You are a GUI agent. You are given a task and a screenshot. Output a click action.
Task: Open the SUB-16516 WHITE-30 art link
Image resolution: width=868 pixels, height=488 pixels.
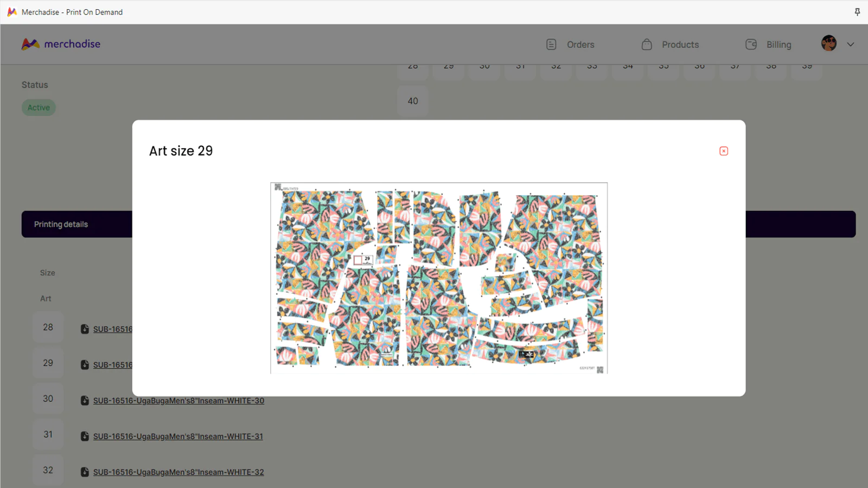[x=178, y=401]
